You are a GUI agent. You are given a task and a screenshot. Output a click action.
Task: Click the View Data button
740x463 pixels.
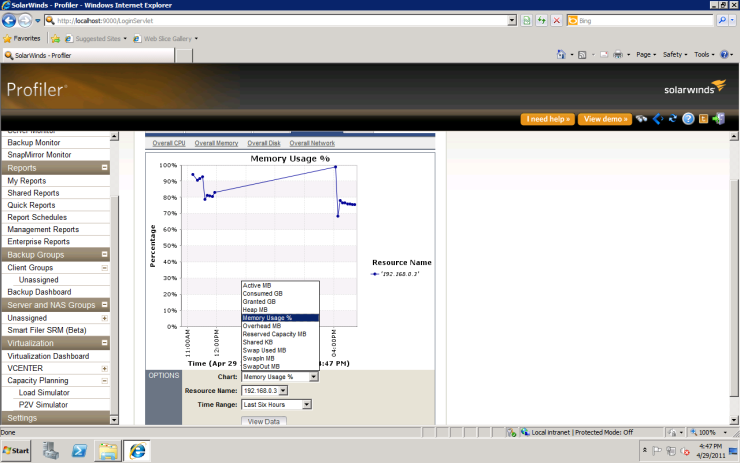pyautogui.click(x=264, y=421)
